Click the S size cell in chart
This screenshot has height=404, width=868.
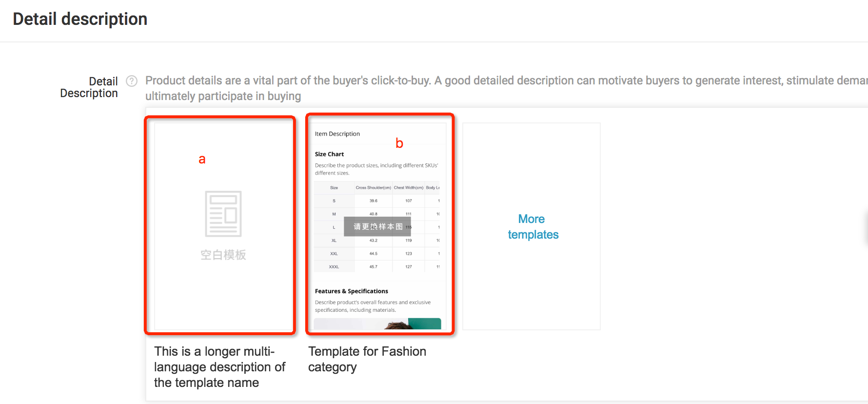(334, 201)
